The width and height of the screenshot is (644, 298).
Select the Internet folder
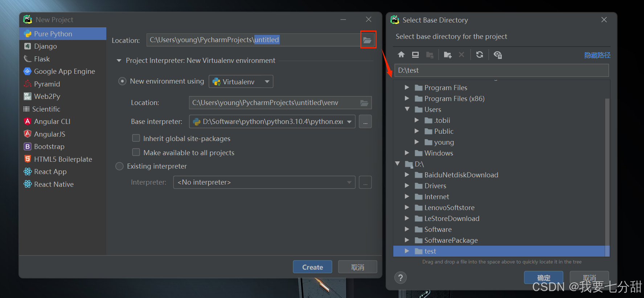pyautogui.click(x=436, y=197)
